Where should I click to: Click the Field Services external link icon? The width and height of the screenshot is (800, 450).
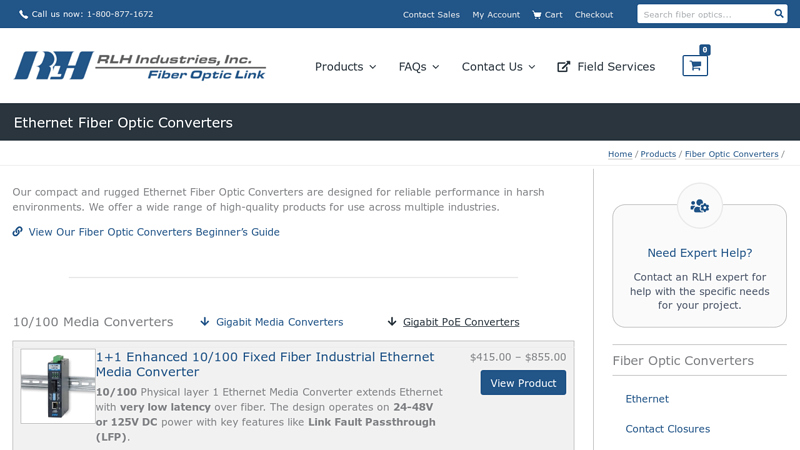(564, 67)
